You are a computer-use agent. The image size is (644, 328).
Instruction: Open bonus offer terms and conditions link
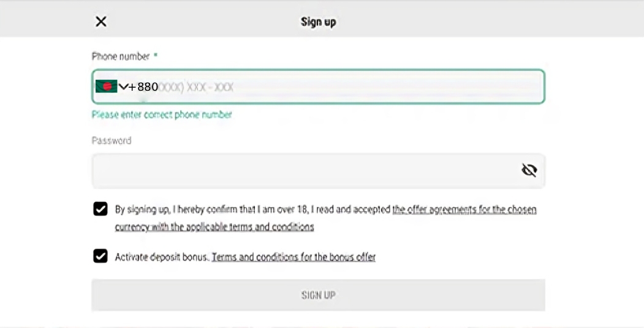(x=294, y=257)
